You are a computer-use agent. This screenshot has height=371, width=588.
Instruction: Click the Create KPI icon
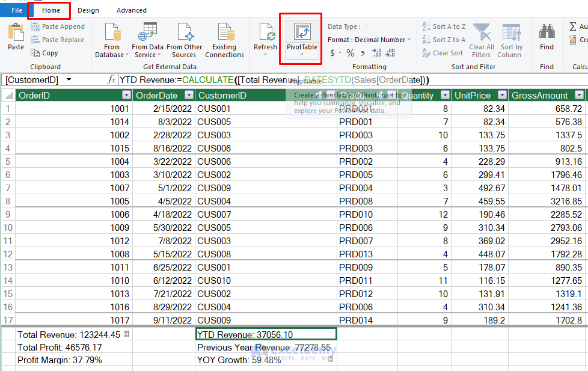(572, 40)
